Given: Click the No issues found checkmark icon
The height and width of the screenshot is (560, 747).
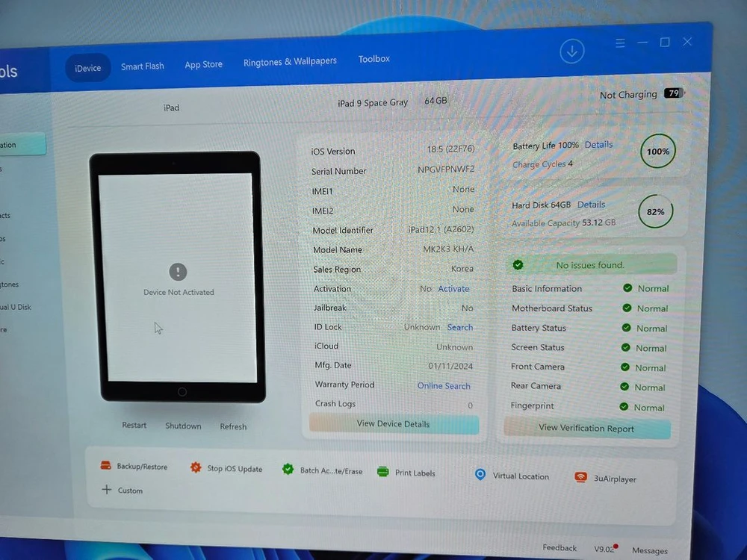Looking at the screenshot, I should pyautogui.click(x=518, y=265).
